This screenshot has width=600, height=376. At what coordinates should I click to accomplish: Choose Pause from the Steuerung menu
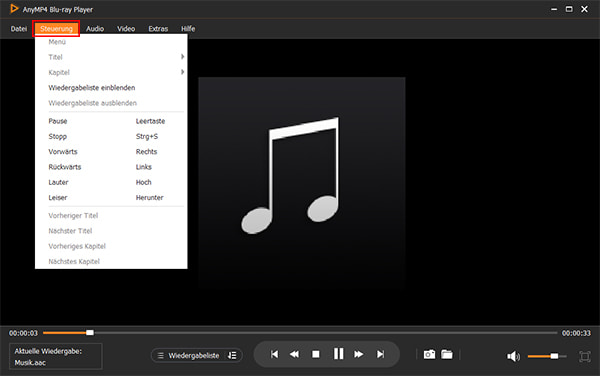pyautogui.click(x=111, y=121)
